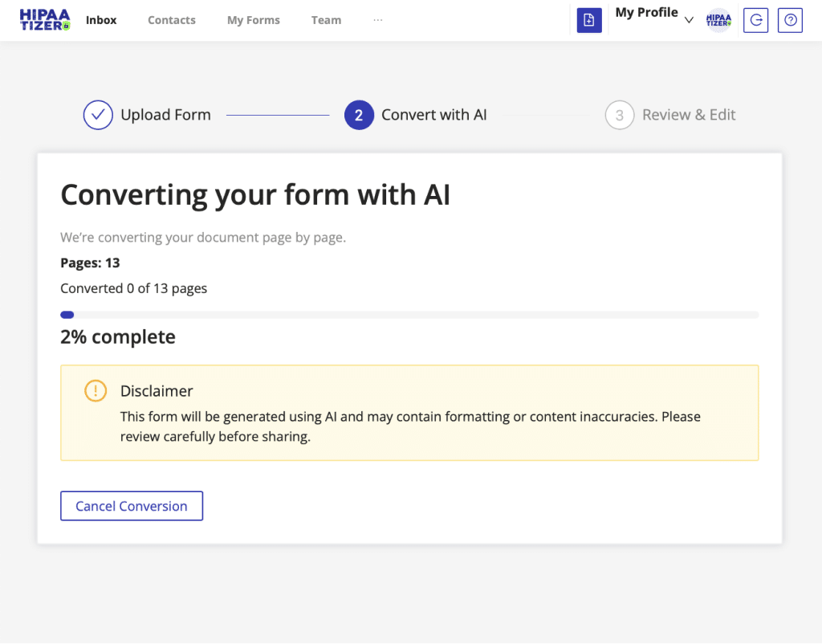Image resolution: width=822 pixels, height=644 pixels.
Task: Open the new form document icon
Action: (x=589, y=19)
